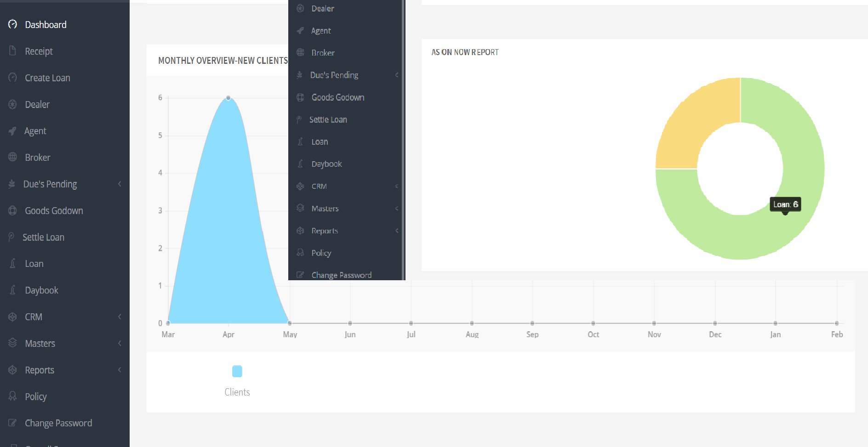The image size is (868, 447).
Task: Open Daybook in the overlay menu
Action: pos(326,164)
